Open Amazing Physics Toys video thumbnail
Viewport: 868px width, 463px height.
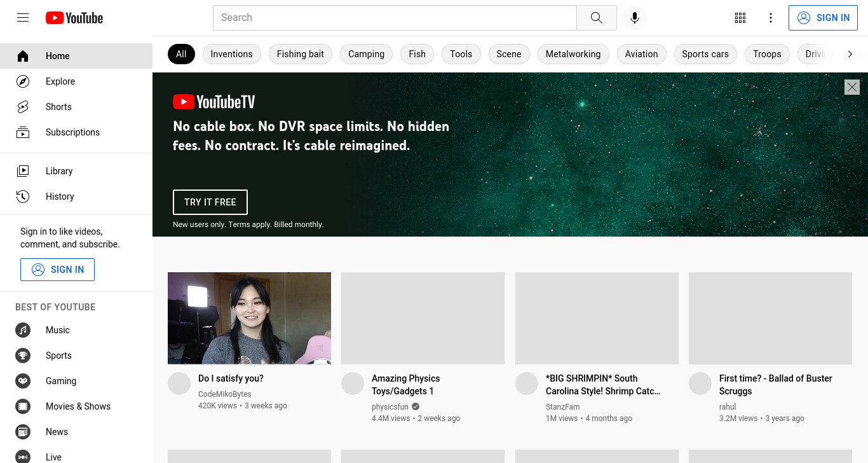click(423, 318)
